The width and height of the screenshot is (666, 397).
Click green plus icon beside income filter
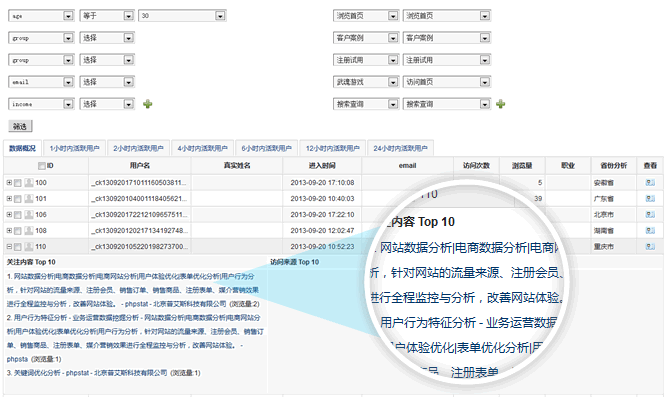tap(147, 104)
